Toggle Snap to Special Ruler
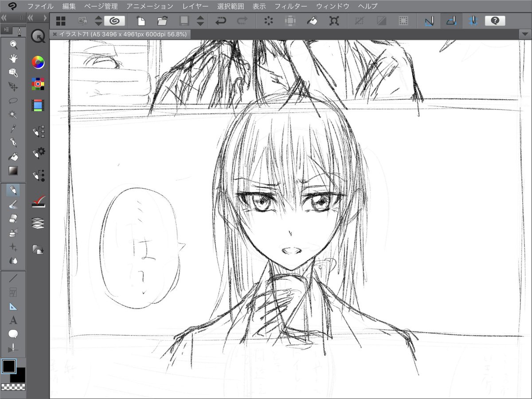Screen dimensions: 532x399 (451, 21)
